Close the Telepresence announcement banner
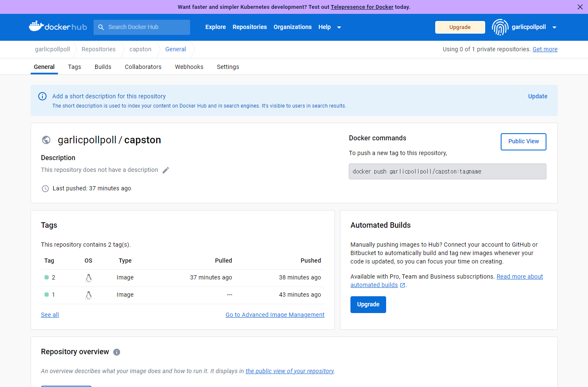Image resolution: width=588 pixels, height=387 pixels. click(580, 7)
